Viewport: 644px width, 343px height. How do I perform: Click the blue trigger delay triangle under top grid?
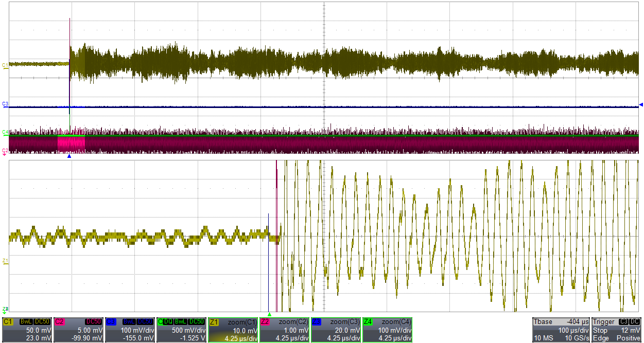click(69, 156)
